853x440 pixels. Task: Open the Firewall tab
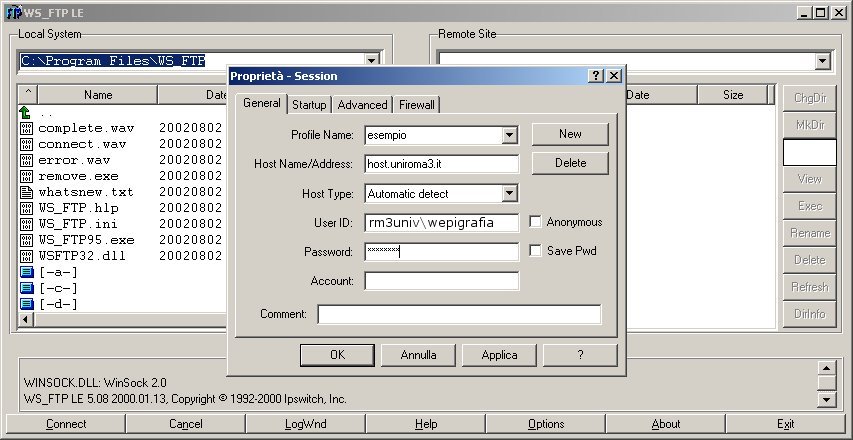click(x=417, y=105)
